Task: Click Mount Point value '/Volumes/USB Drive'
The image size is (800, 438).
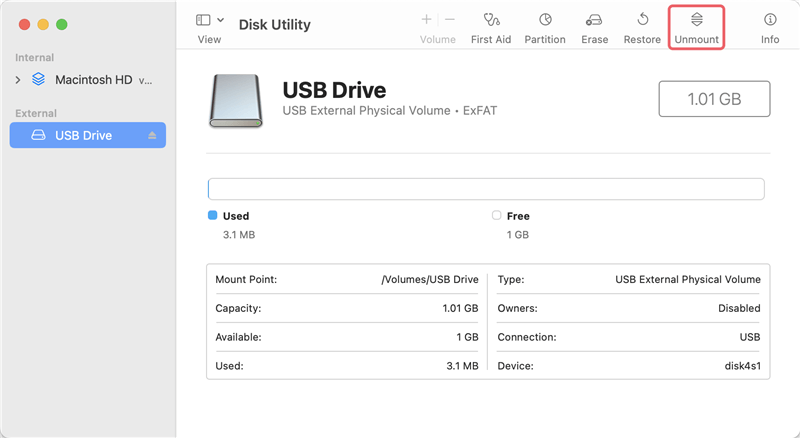Action: 430,280
